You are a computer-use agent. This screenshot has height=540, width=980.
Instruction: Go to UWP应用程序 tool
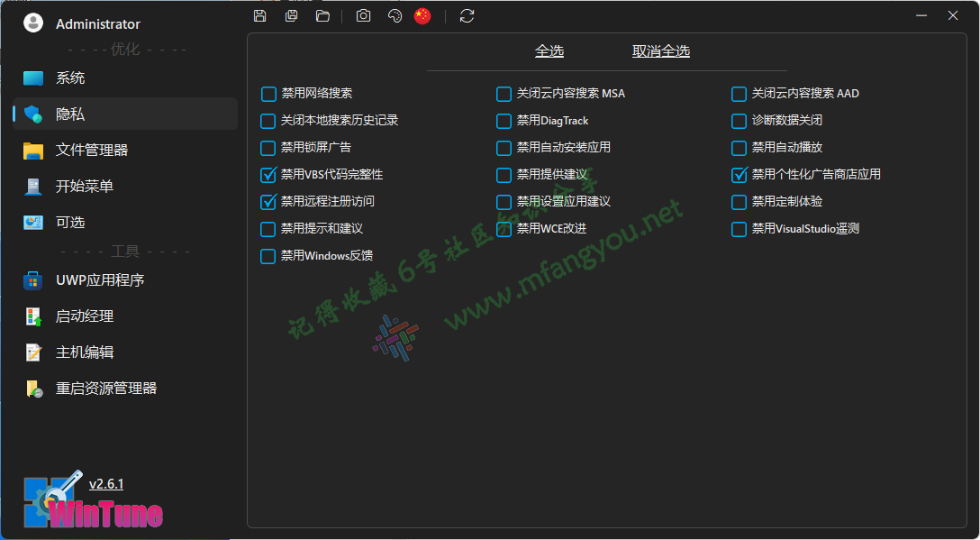[100, 280]
